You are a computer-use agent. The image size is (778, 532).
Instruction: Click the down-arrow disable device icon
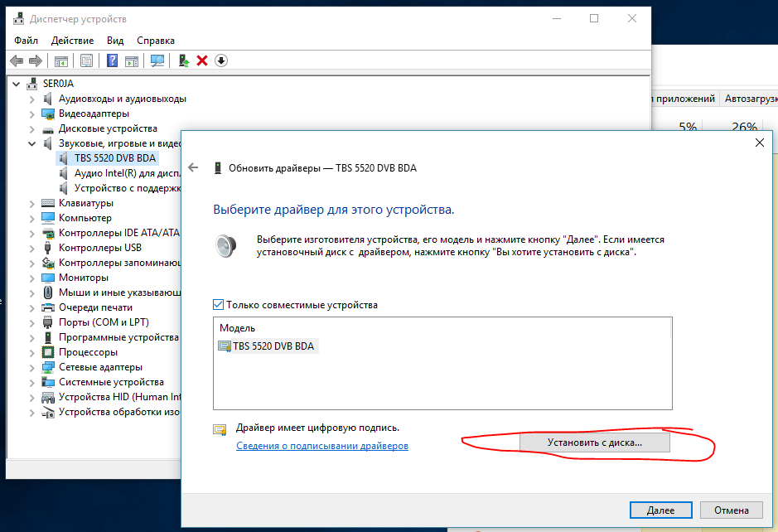[220, 60]
